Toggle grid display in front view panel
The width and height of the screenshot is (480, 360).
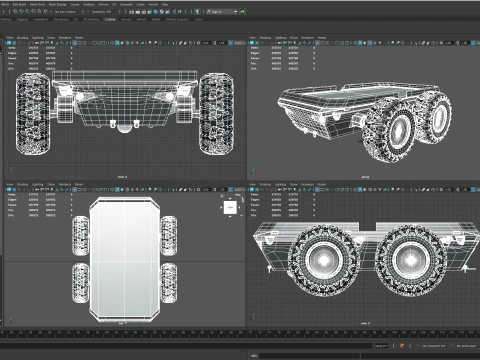coord(74,43)
